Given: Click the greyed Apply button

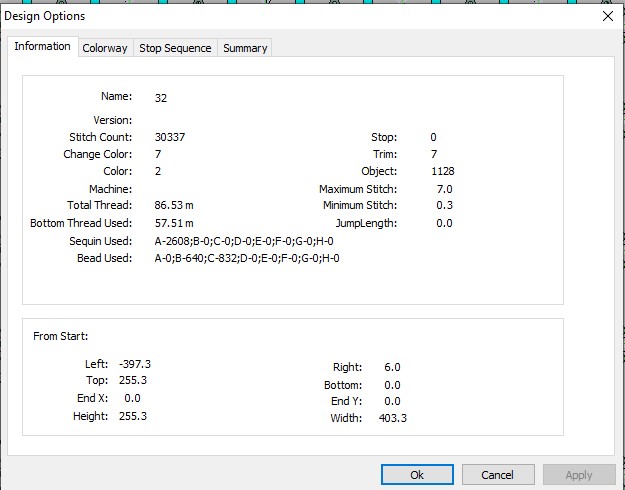Looking at the screenshot, I should [579, 474].
